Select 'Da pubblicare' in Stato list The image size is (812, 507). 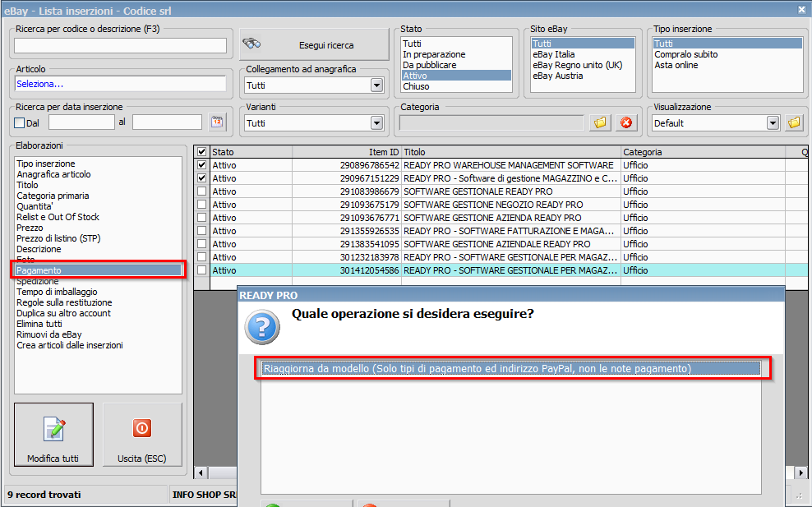tap(456, 65)
